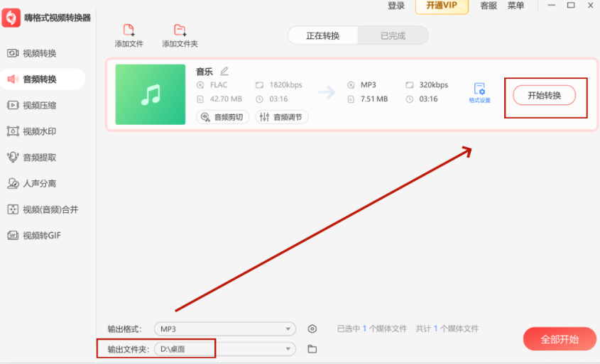Viewport: 600px width, 364px height.
Task: Open 视频压缩 sidebar item
Action: click(32, 105)
